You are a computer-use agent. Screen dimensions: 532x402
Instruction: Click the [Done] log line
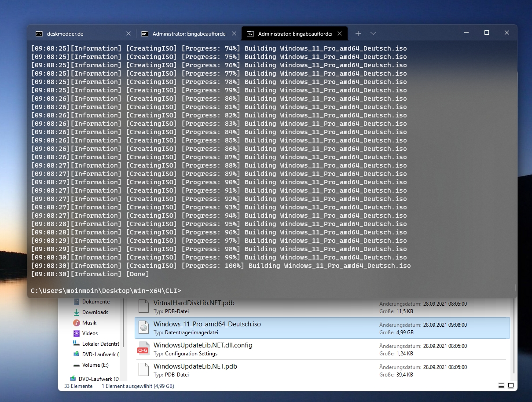[x=90, y=274]
